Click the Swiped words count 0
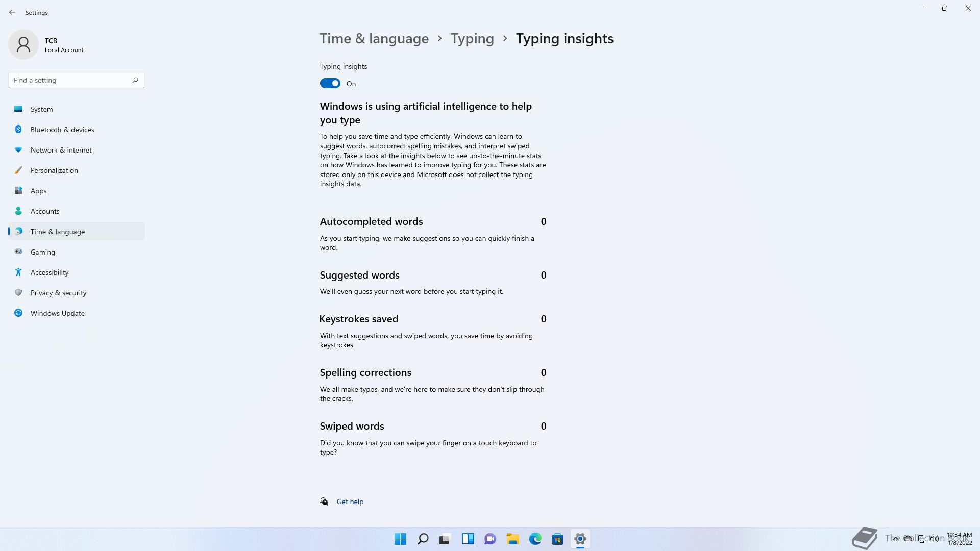Viewport: 980px width, 551px height. (x=544, y=426)
